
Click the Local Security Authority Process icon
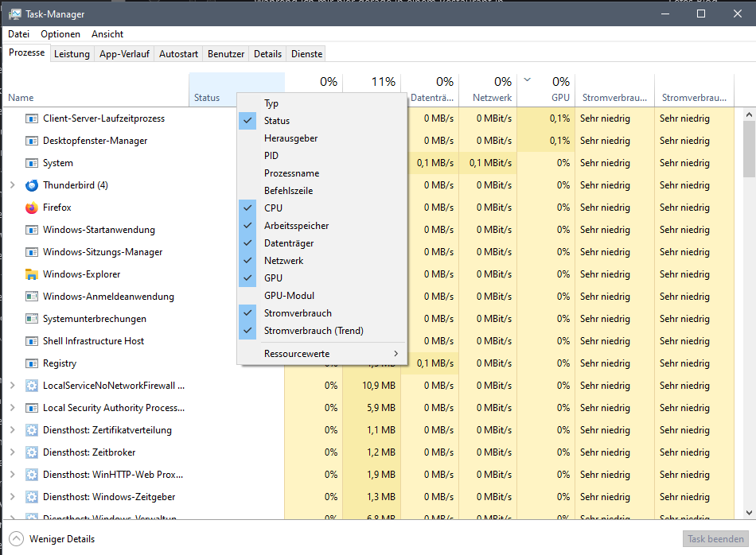(31, 408)
